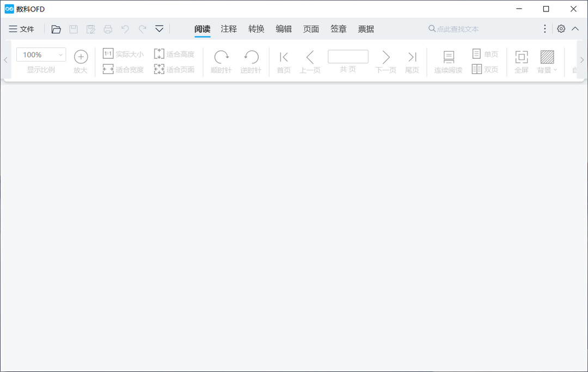Toggle continuous reading mode (连续阅读)
588x372 pixels.
(x=448, y=62)
